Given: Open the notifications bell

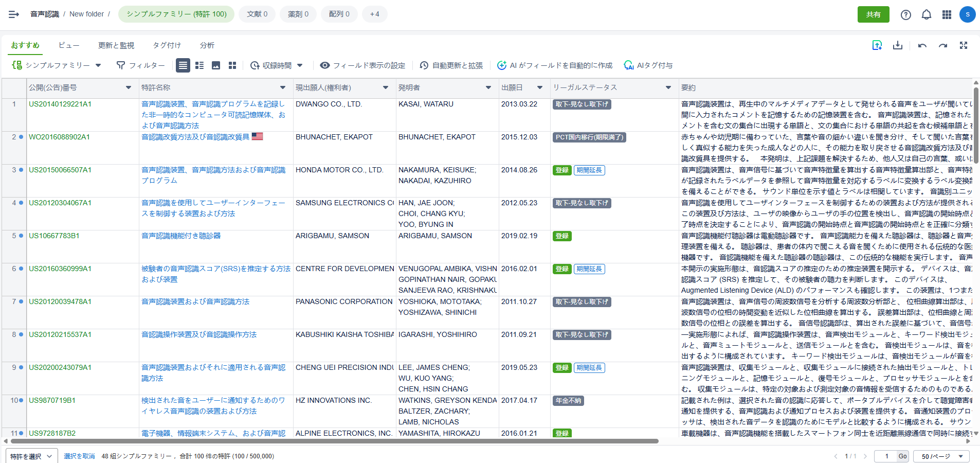Looking at the screenshot, I should point(927,14).
